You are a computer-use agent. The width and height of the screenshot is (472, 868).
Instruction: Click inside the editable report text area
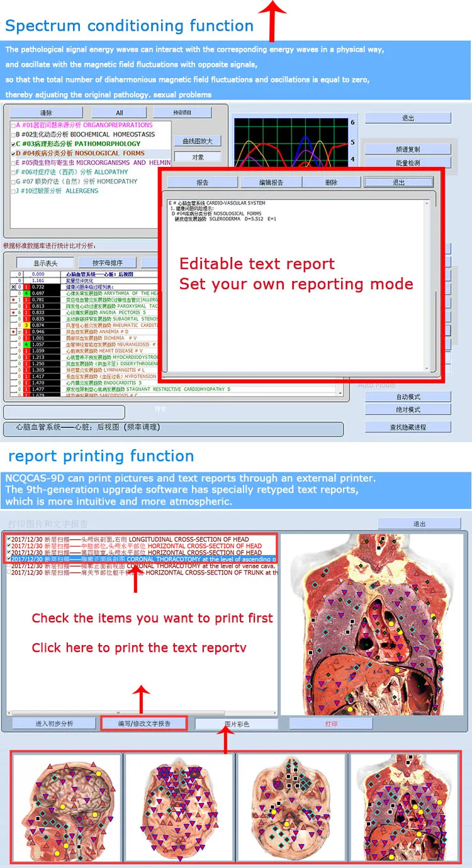point(295,285)
